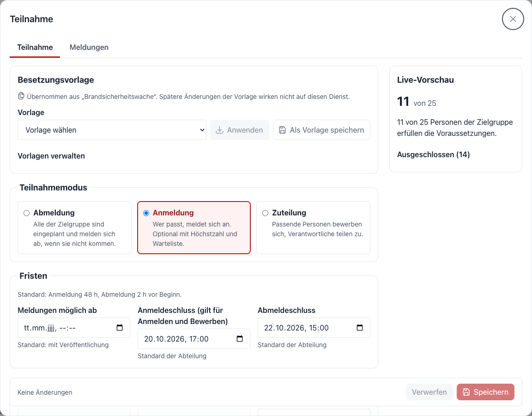Switch to the Meldungen tab
The image size is (532, 416).
(89, 47)
